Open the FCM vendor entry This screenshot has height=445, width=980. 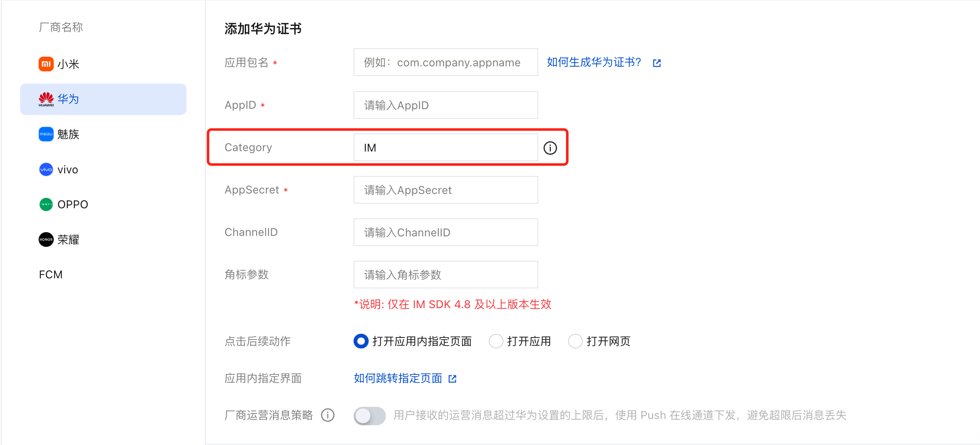pyautogui.click(x=51, y=275)
